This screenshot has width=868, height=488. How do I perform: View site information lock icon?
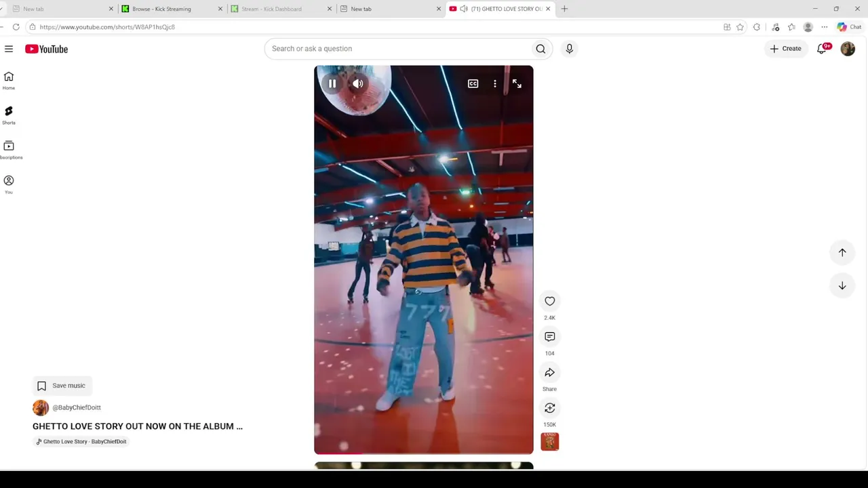pyautogui.click(x=32, y=27)
